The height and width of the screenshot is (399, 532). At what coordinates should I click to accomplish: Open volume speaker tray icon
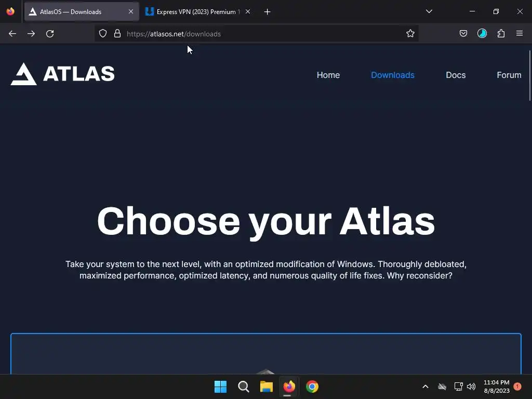pyautogui.click(x=471, y=387)
